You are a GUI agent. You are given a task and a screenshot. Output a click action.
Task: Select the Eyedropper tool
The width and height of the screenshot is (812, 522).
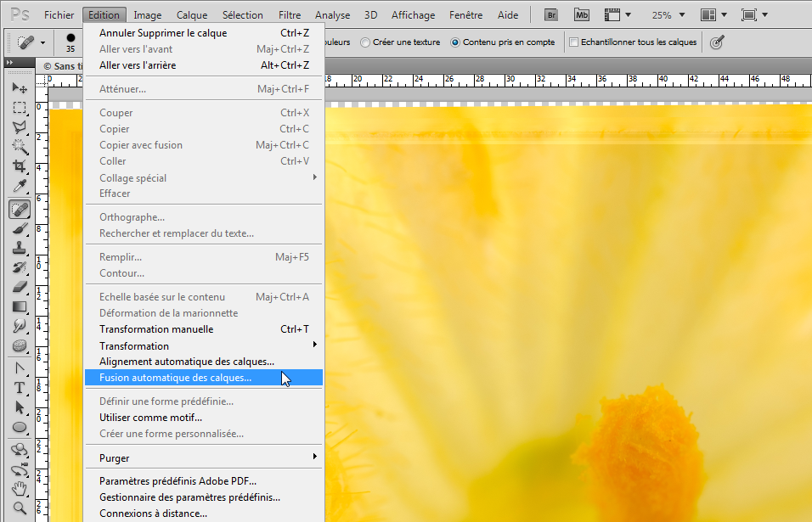click(20, 186)
